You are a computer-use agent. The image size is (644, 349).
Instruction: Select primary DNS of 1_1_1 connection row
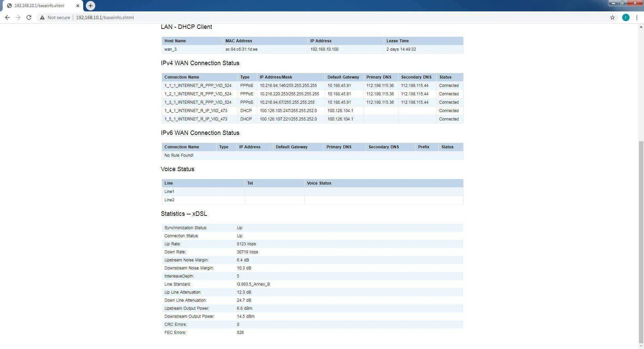point(380,86)
